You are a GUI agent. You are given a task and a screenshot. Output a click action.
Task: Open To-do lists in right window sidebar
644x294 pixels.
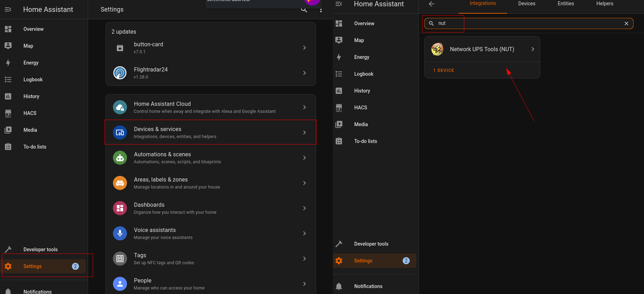pos(375,141)
